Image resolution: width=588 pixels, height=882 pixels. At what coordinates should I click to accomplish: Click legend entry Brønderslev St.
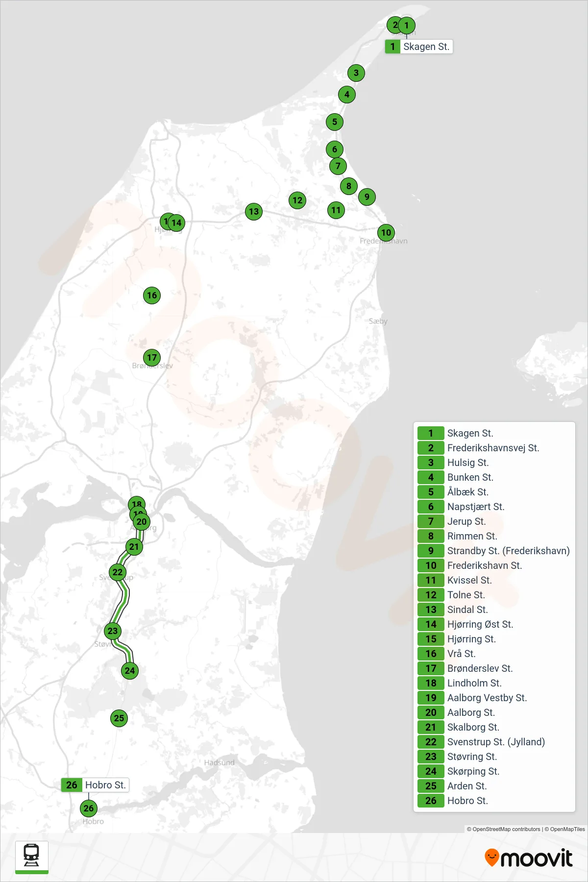(x=494, y=668)
